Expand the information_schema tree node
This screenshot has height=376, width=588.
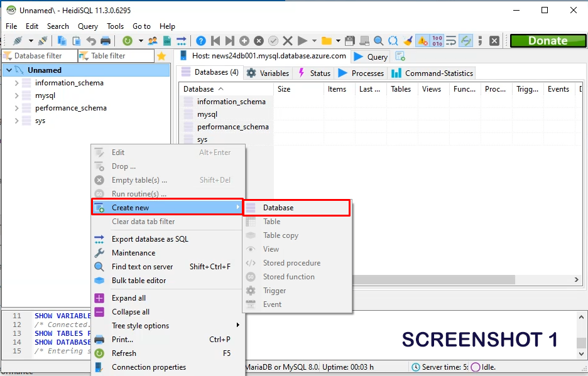click(16, 83)
